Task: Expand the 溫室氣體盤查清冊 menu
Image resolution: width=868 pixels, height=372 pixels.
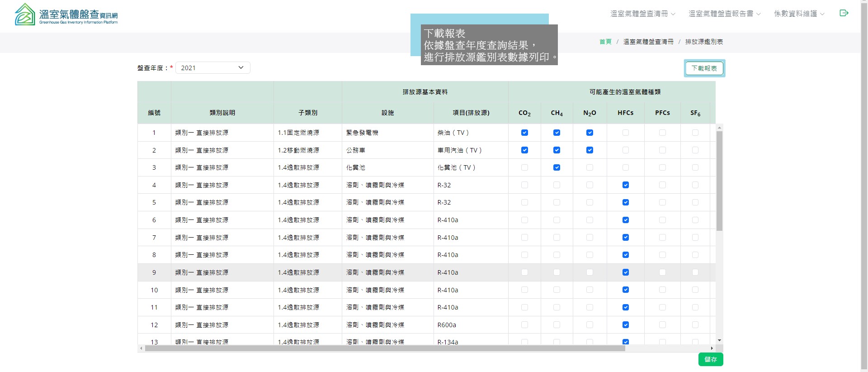Action: pos(642,14)
